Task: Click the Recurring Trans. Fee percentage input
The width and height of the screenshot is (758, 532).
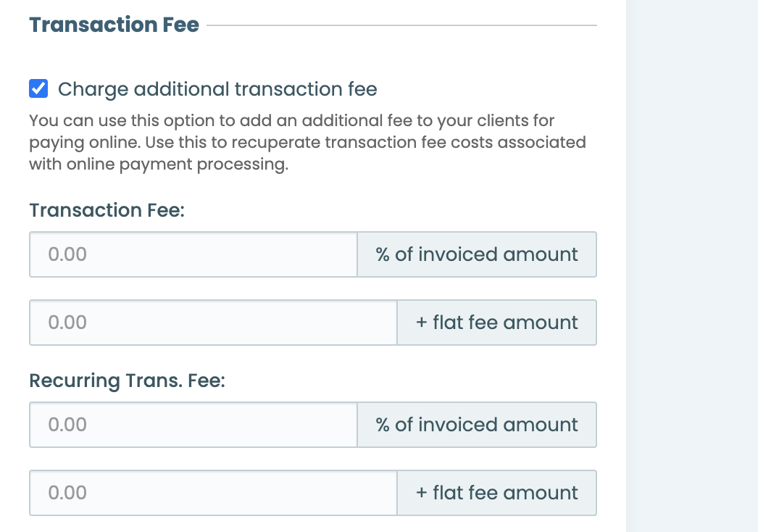Action: pos(192,425)
